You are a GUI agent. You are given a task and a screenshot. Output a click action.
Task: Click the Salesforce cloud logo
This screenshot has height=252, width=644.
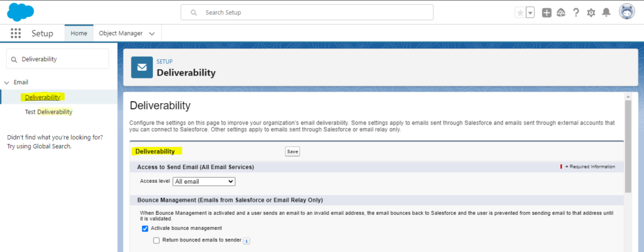(x=21, y=13)
